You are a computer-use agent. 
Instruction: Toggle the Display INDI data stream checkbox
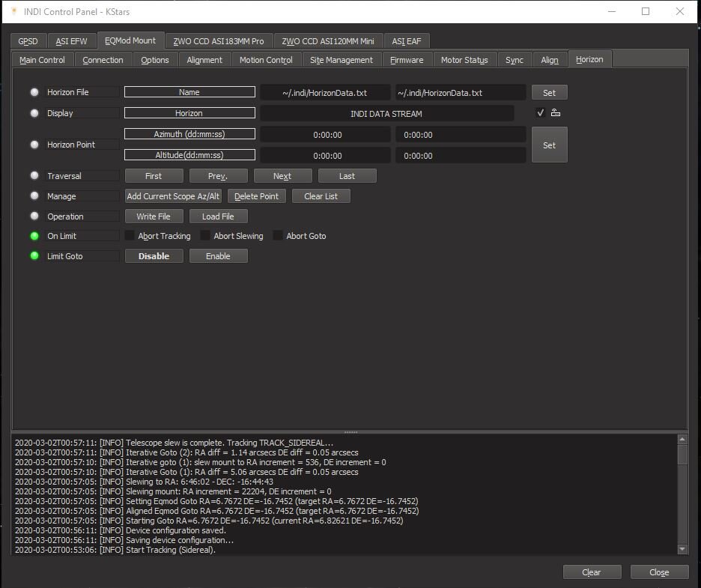tap(540, 112)
